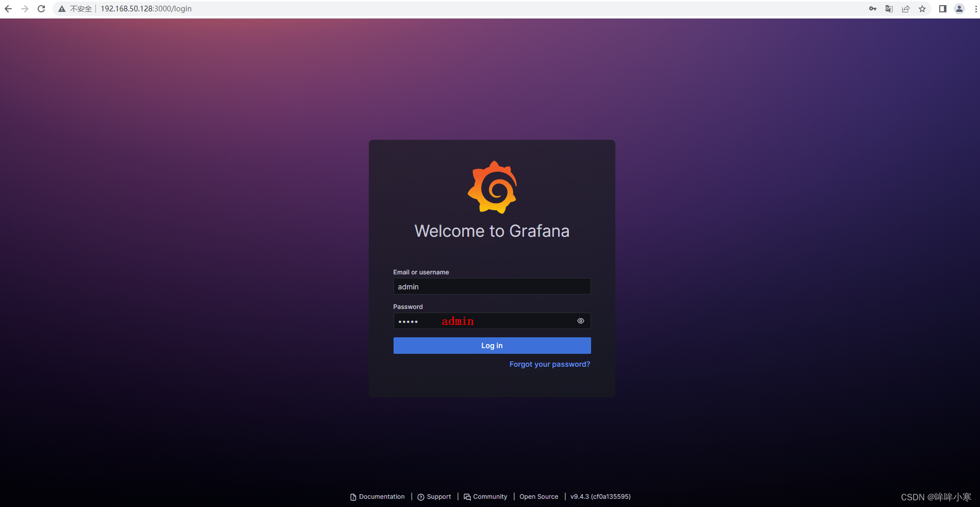Click the browser profile avatar icon
Image resolution: width=980 pixels, height=507 pixels.
click(959, 9)
